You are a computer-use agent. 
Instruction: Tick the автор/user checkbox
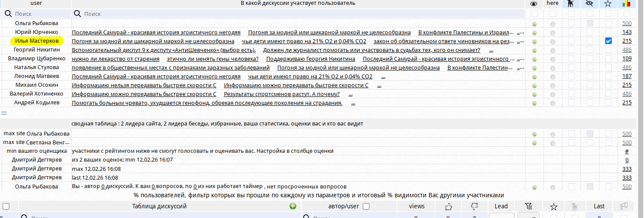point(366,206)
